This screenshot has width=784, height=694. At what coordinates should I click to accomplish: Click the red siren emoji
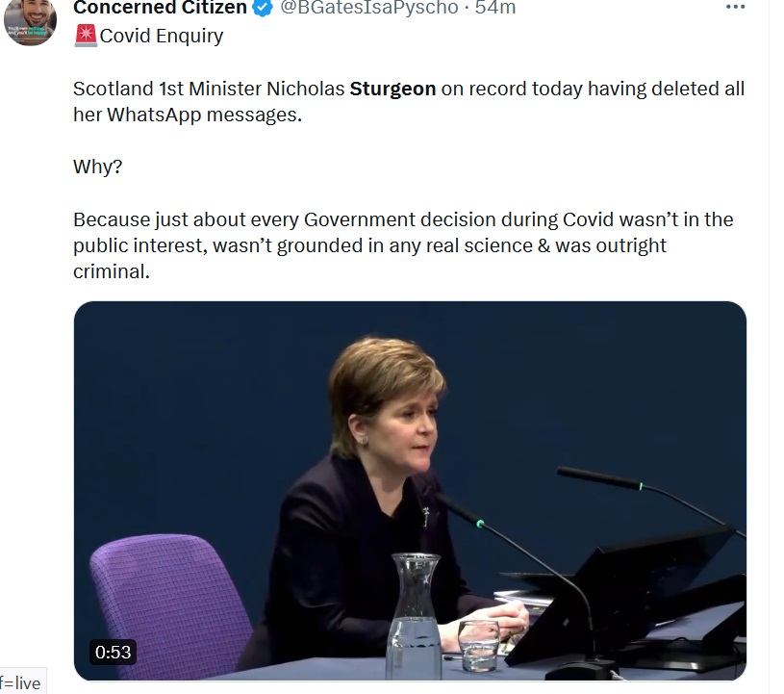point(86,36)
